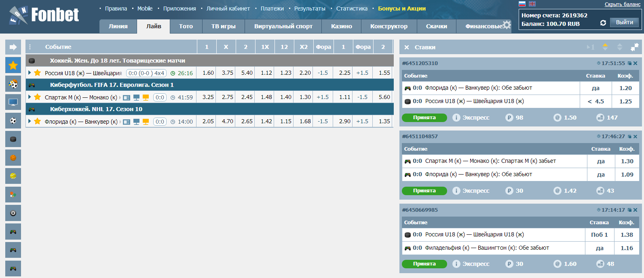This screenshot has height=278, width=644.
Task: Click Скрыть баланс link
Action: coord(623,4)
